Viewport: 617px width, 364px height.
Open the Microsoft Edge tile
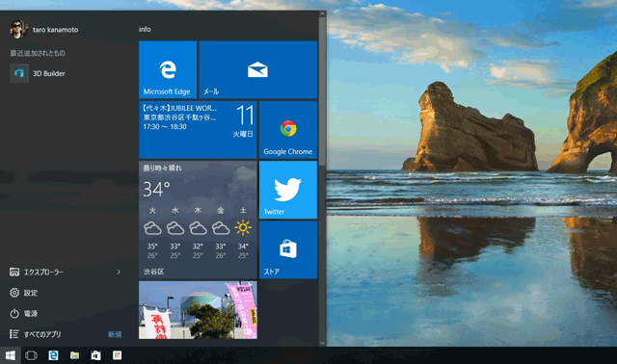[x=168, y=69]
